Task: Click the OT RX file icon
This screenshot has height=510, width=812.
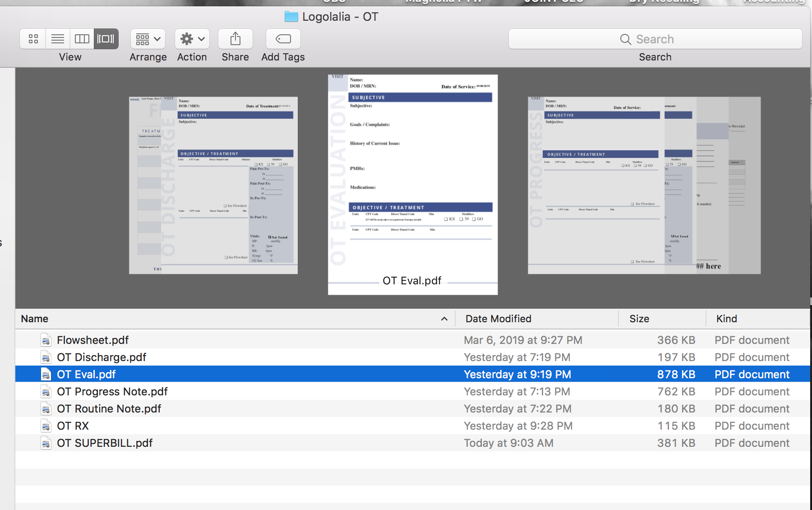Action: click(46, 426)
